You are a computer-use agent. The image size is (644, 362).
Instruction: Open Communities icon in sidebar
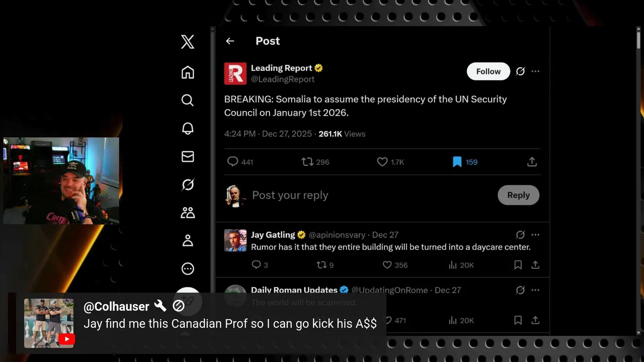pos(188,213)
